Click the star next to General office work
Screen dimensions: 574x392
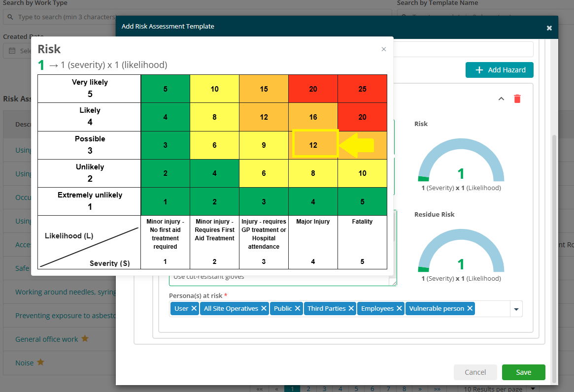tap(85, 338)
